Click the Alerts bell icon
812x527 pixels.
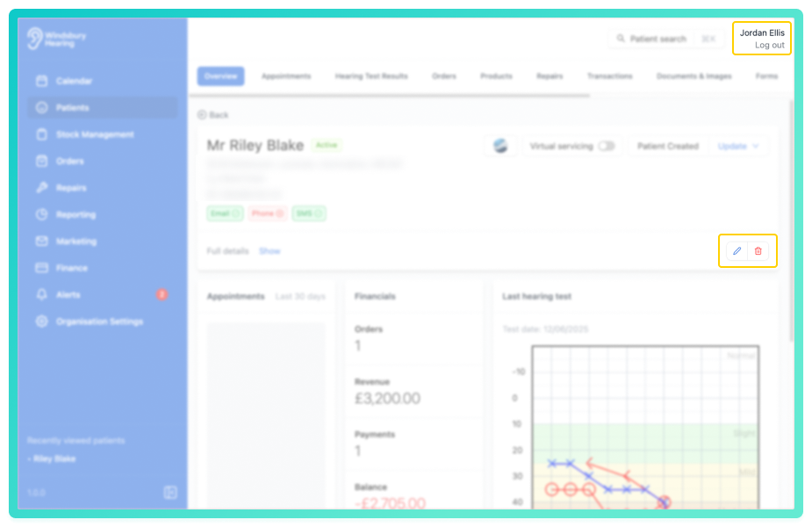pos(42,294)
